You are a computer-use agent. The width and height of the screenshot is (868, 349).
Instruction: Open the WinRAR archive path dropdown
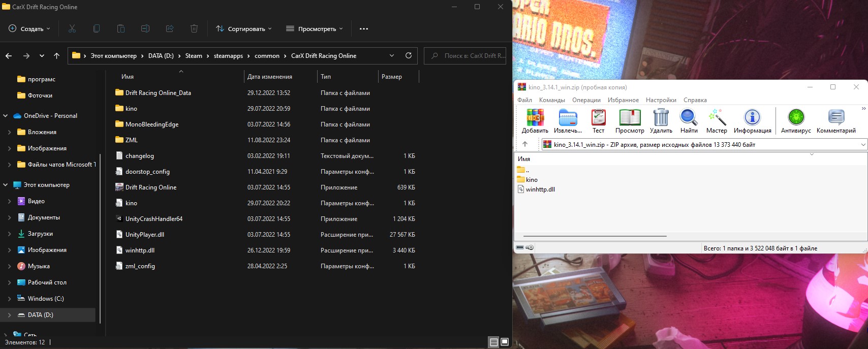(863, 145)
